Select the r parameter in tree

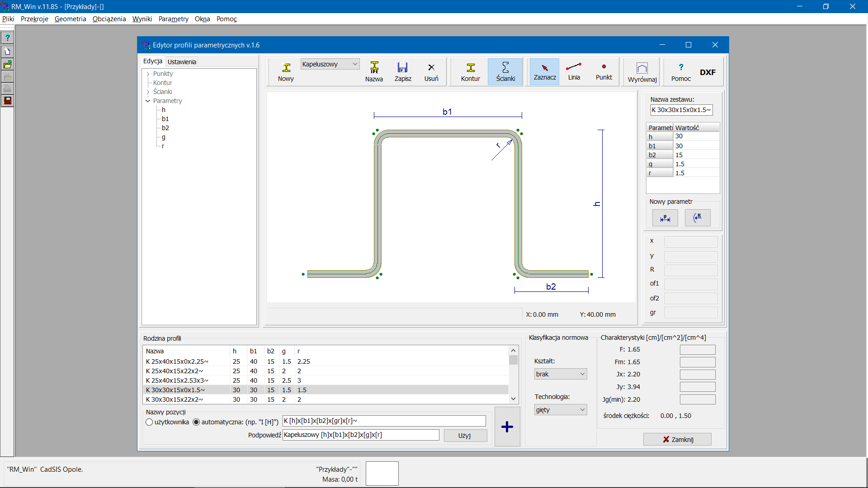tap(163, 146)
